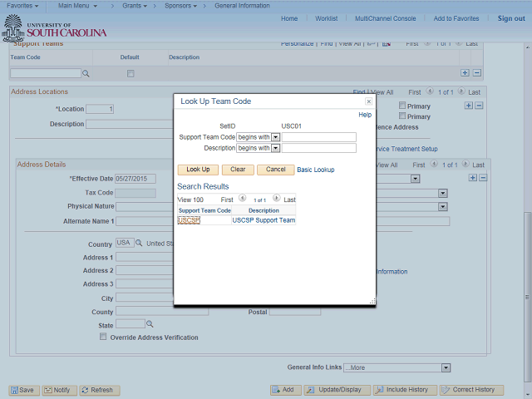Focus Description search field in lookup
532x399 pixels.
click(319, 148)
